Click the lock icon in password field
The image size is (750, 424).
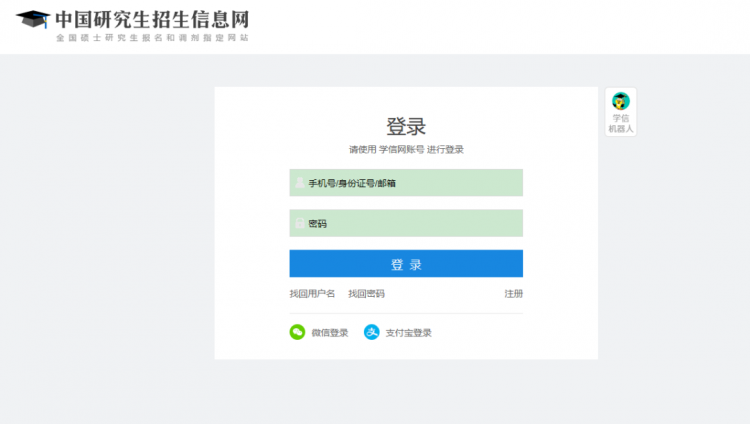pos(300,223)
